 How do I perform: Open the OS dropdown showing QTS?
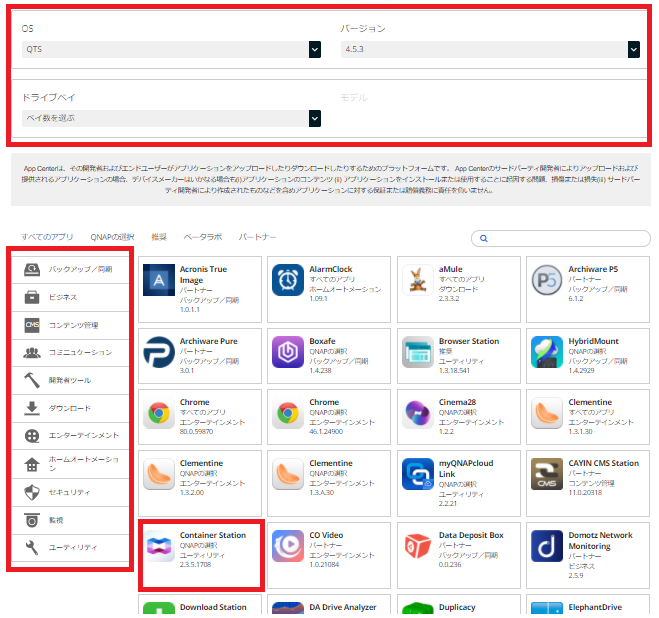[171, 49]
